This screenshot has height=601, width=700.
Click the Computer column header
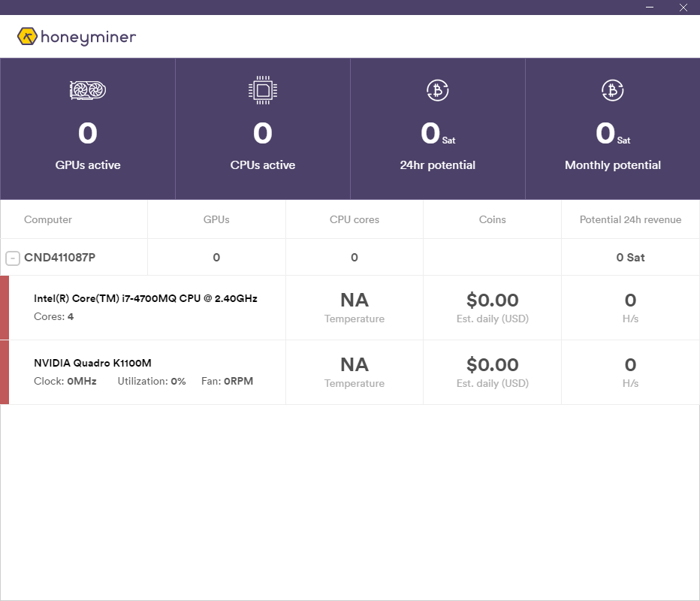tap(48, 219)
